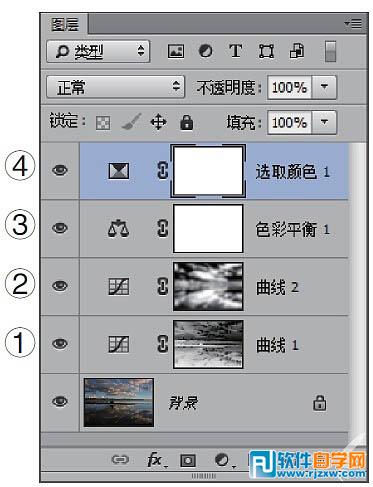Hide the 选取颜色 1 layer

click(60, 170)
